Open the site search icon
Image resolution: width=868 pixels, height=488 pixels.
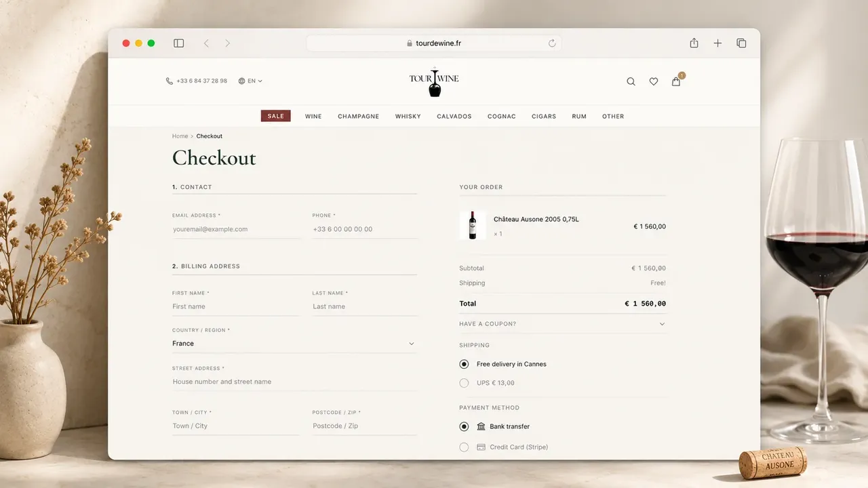[x=631, y=81]
